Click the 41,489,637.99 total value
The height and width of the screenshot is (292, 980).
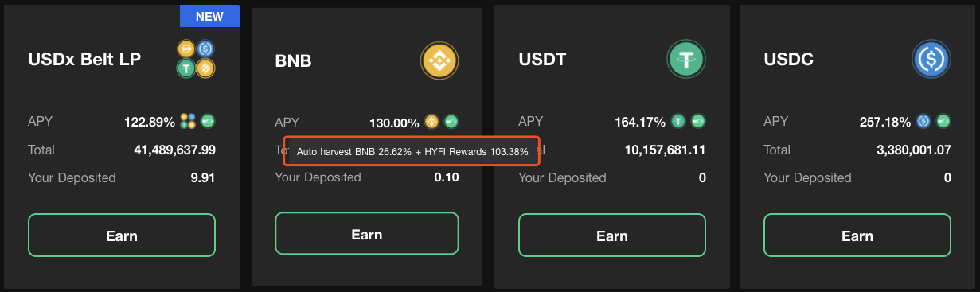[170, 150]
